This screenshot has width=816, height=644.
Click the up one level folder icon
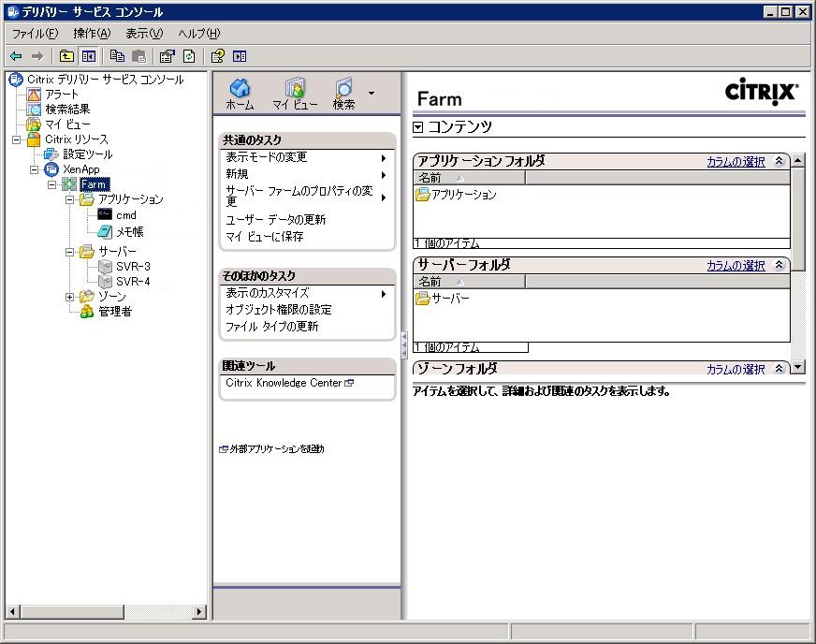(x=66, y=56)
